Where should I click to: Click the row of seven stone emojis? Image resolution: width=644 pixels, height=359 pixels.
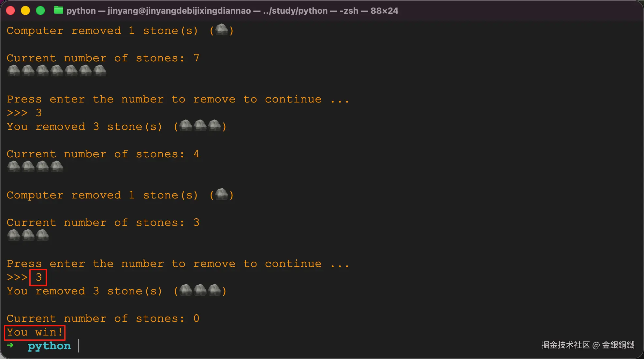tap(57, 70)
